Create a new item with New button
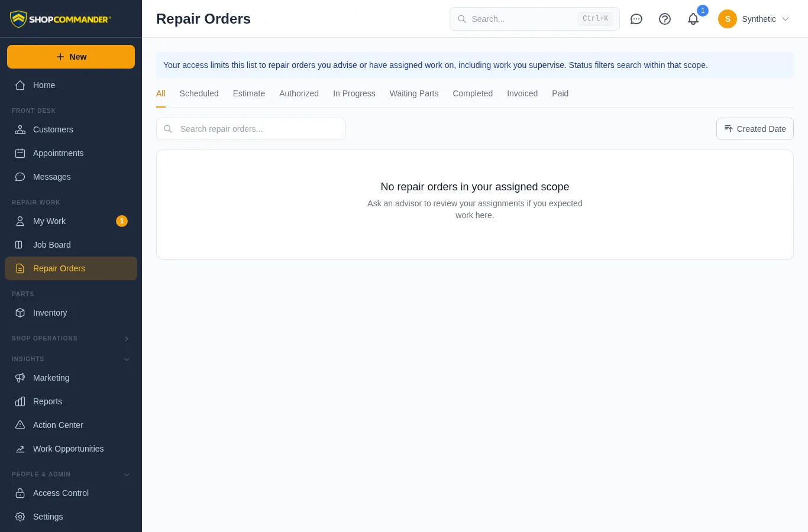This screenshot has width=808, height=532. 71,57
